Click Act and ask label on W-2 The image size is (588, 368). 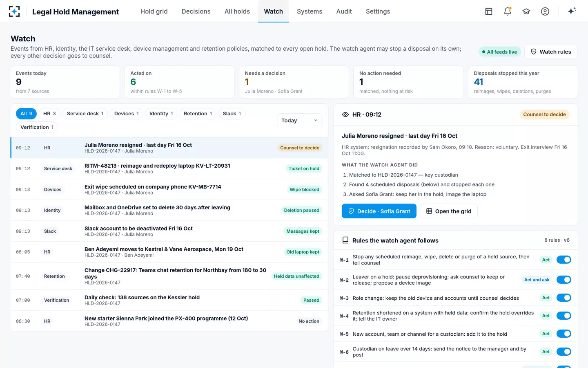pos(537,280)
